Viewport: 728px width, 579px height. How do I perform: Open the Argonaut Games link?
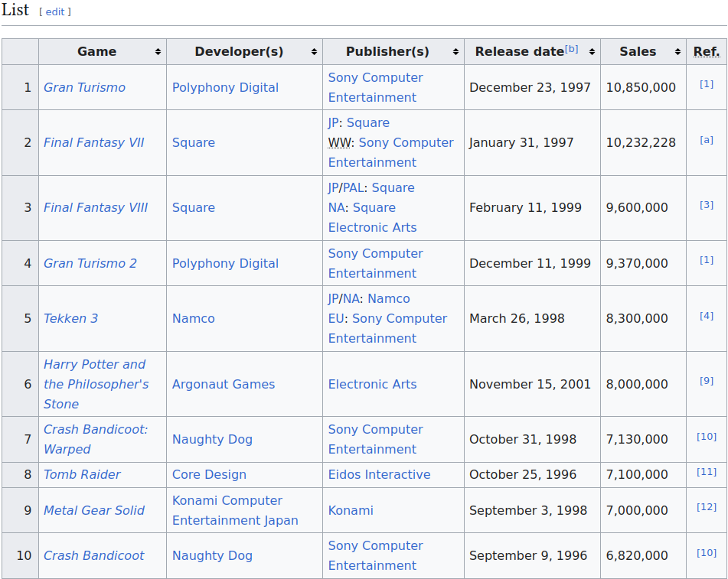[224, 384]
